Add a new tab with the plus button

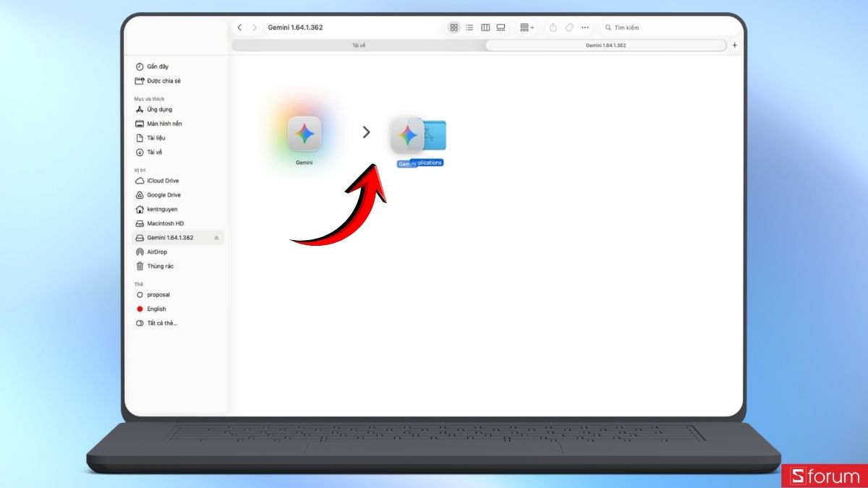pyautogui.click(x=735, y=45)
